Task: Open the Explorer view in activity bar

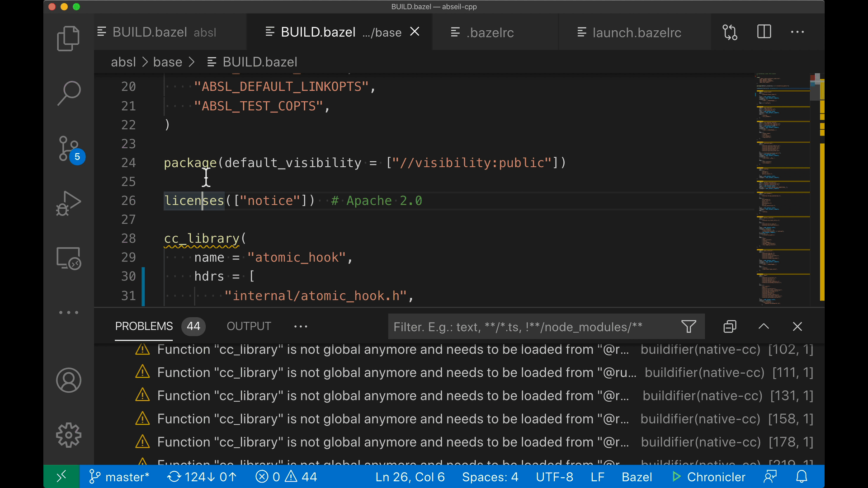Action: click(x=68, y=38)
